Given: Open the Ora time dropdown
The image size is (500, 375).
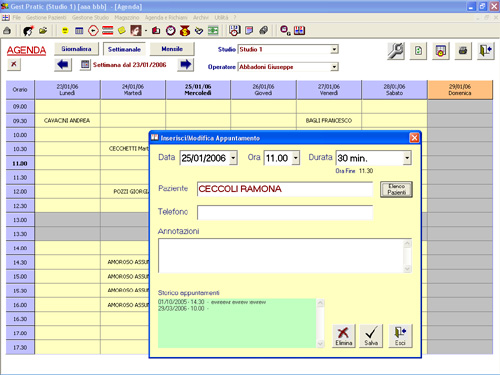Looking at the screenshot, I should (x=296, y=158).
